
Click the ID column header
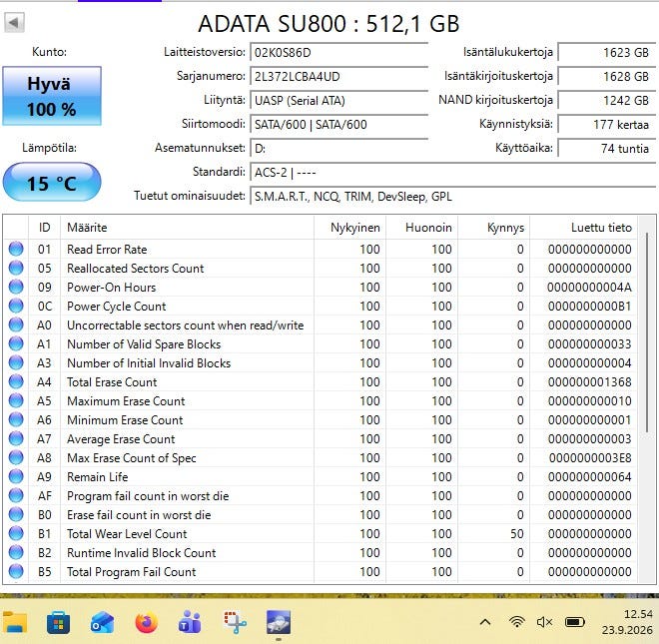pos(44,228)
